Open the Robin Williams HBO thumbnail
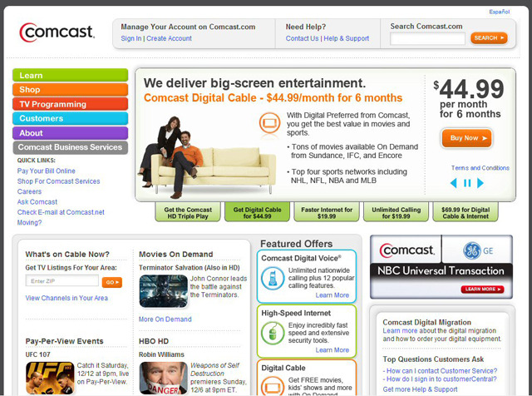Image resolution: width=532 pixels, height=396 pixels. pyautogui.click(x=163, y=378)
